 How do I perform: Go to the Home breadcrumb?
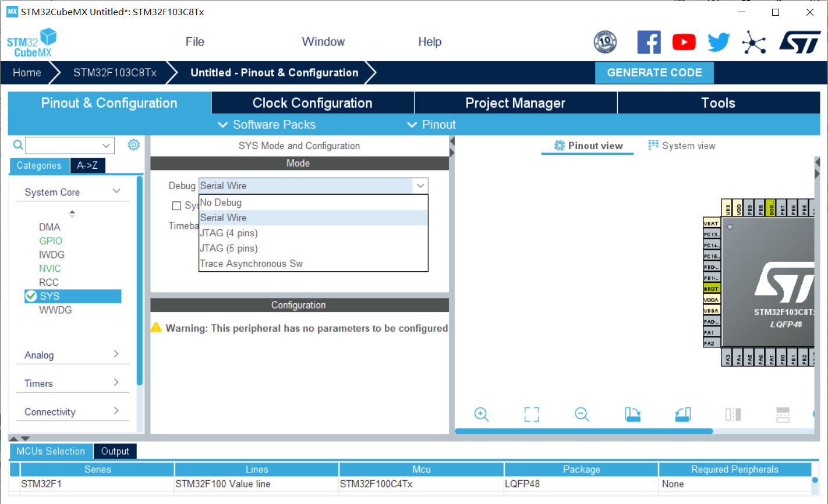tap(27, 73)
